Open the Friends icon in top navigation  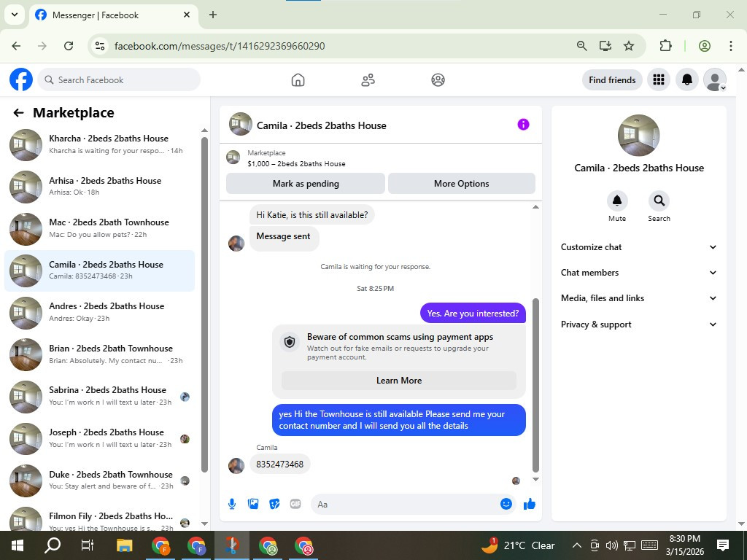(368, 80)
